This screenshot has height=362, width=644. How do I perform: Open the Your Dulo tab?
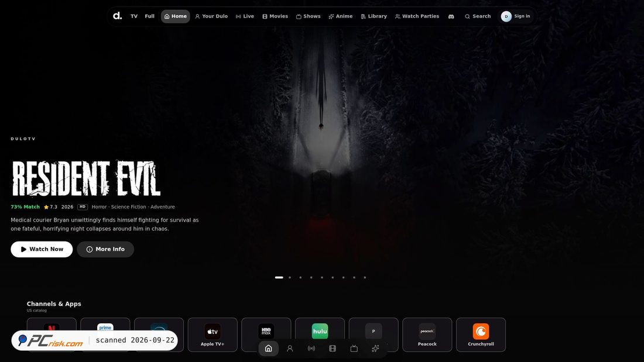tap(211, 16)
